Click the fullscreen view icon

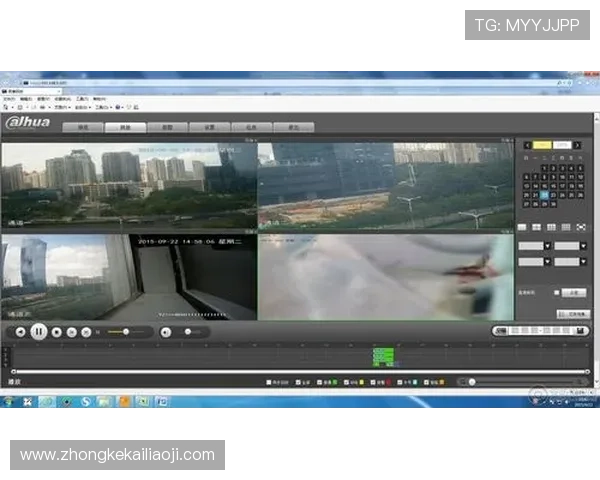(x=582, y=228)
